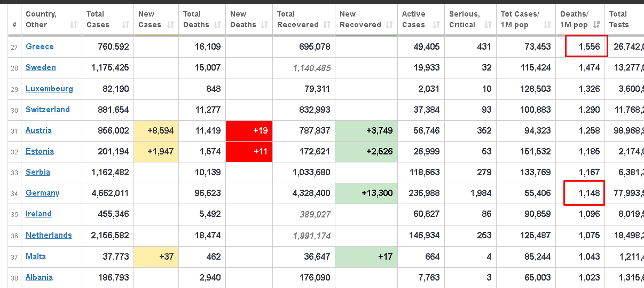Follow the Sweden link

click(x=41, y=67)
